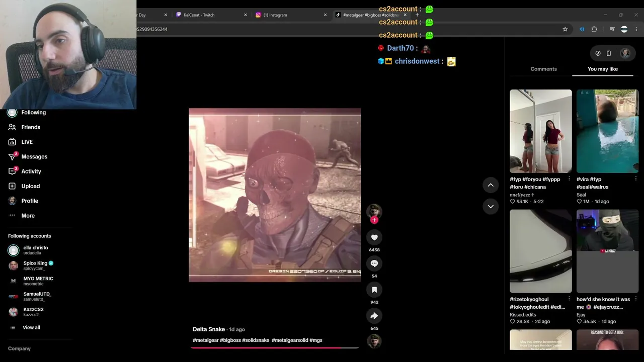Go to the next video arrow
The height and width of the screenshot is (362, 644).
click(491, 206)
